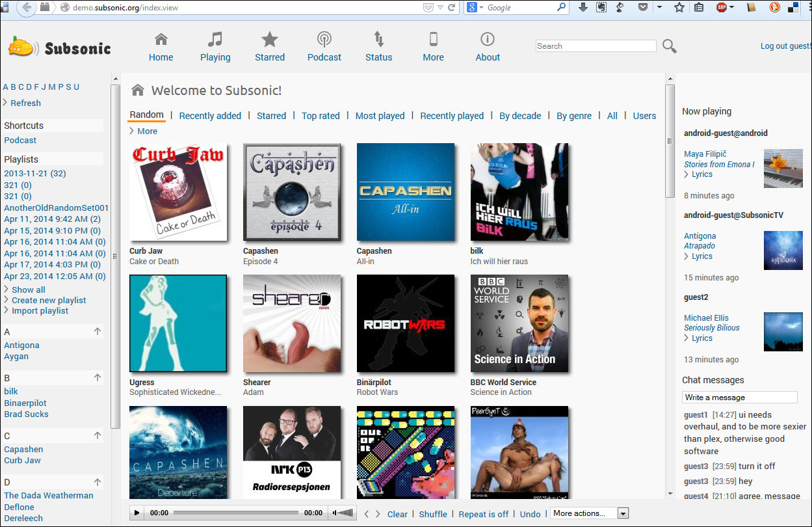Focus the Subsonic Search input field
812x527 pixels.
pyautogui.click(x=596, y=46)
